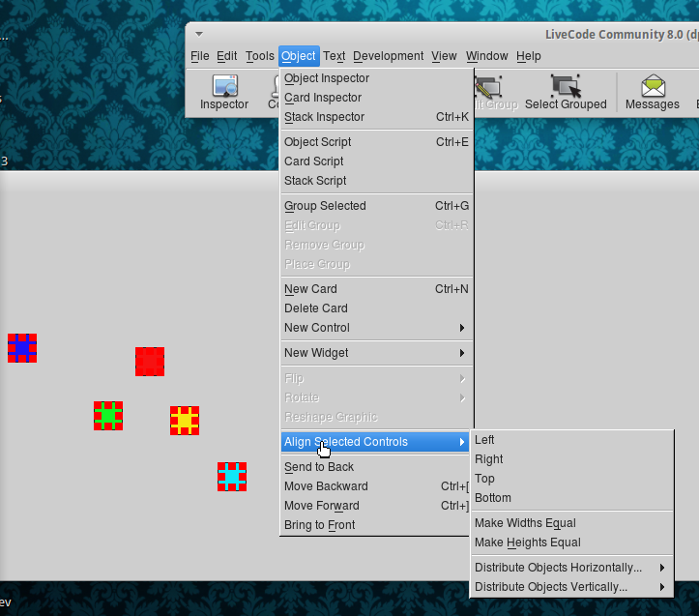Open the Text menu
The height and width of the screenshot is (616, 699).
(335, 56)
